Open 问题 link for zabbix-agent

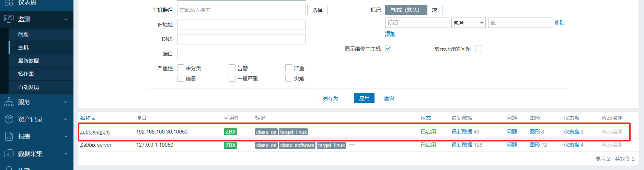512,132
